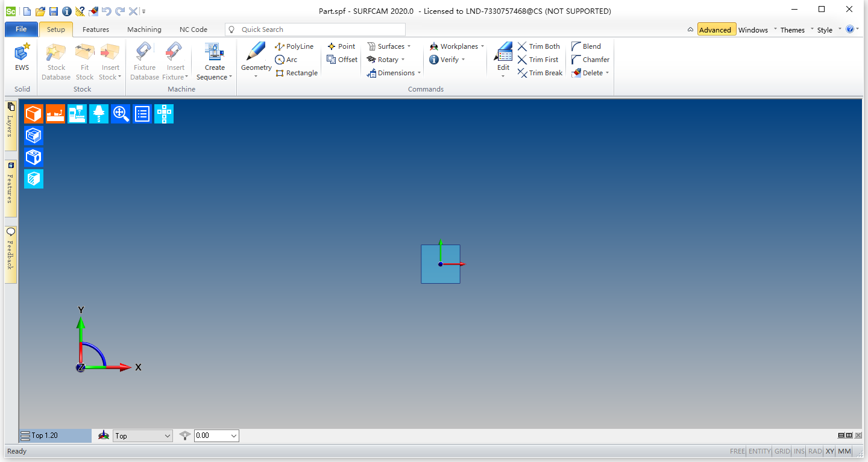Click the Arc command
Image resolution: width=868 pixels, height=462 pixels.
pyautogui.click(x=286, y=60)
